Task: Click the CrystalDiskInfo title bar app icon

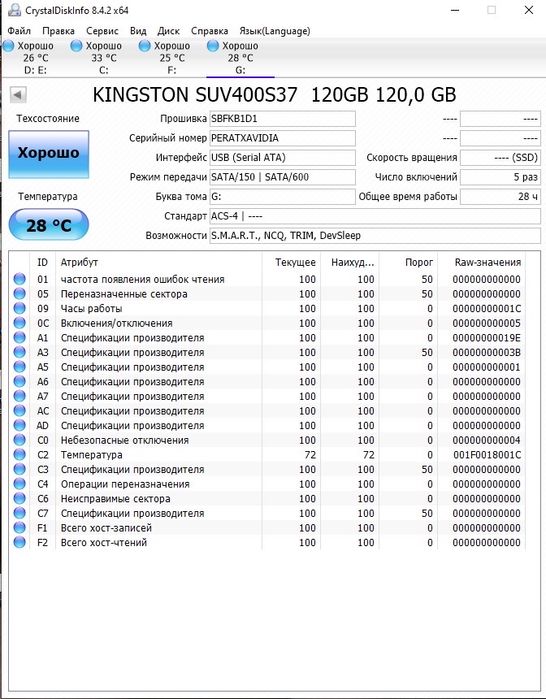Action: coord(14,10)
